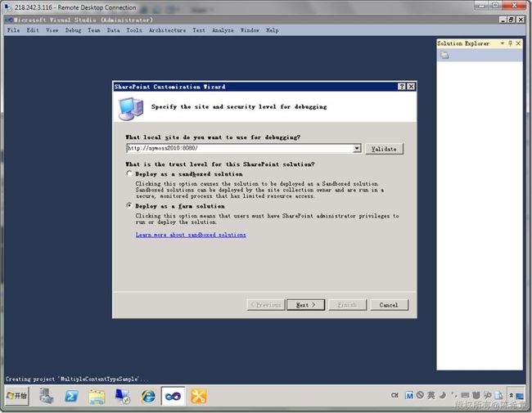This screenshot has height=413, width=532.
Task: Click the half-moon IME tray icon
Action: (x=443, y=395)
